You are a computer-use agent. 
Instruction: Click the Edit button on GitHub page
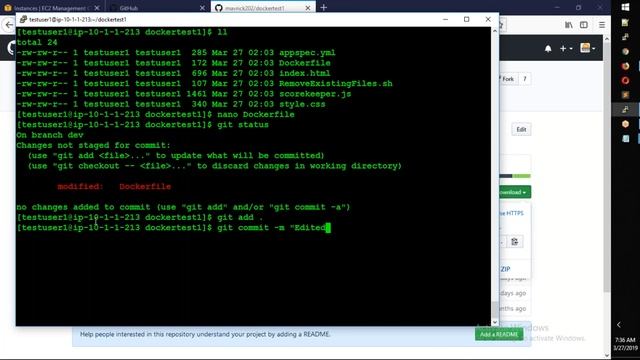pos(521,129)
